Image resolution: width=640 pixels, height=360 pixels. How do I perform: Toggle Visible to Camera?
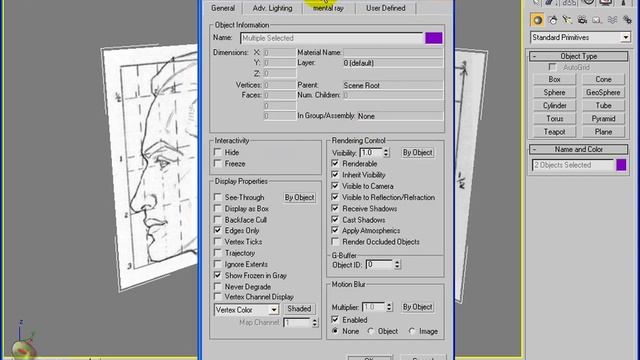(335, 186)
